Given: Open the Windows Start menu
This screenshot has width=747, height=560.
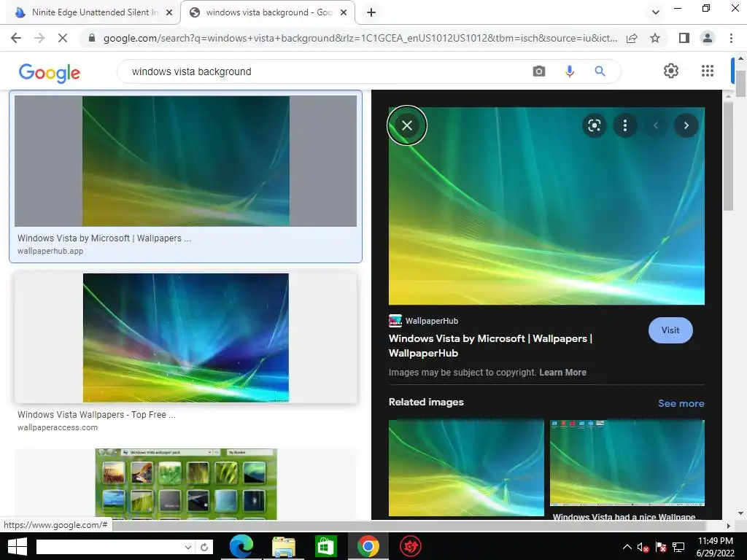Looking at the screenshot, I should tap(18, 547).
